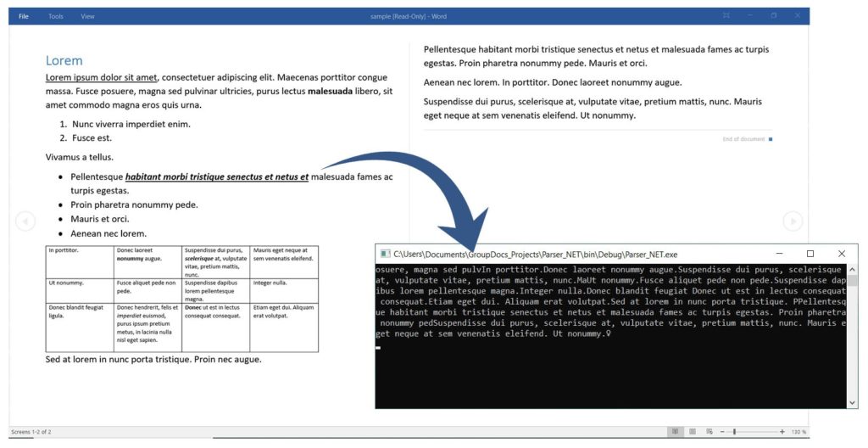Click the zoom in plus button
This screenshot has width=868, height=448.
783,432
